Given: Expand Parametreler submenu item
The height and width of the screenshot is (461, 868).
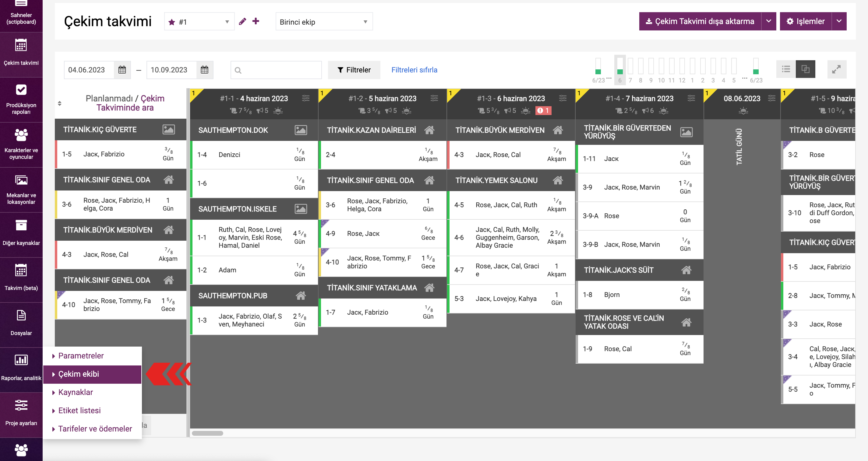Looking at the screenshot, I should pyautogui.click(x=92, y=356).
